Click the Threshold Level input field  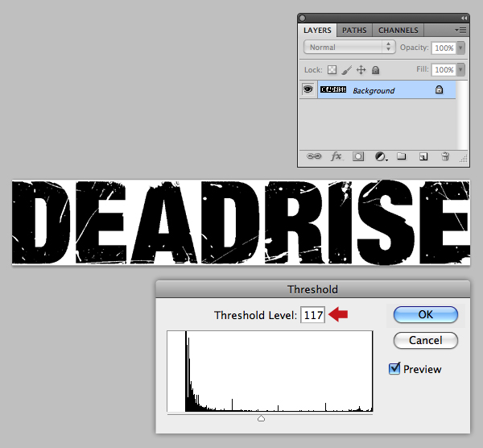click(312, 315)
